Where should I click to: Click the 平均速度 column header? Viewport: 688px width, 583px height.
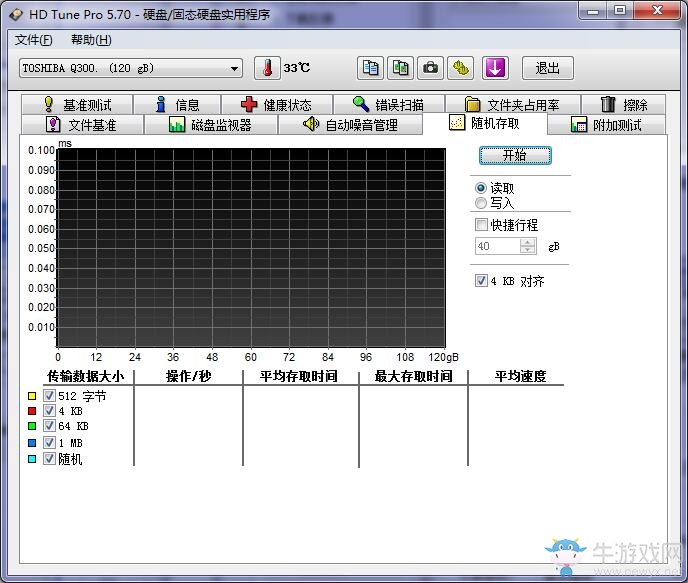(x=520, y=376)
